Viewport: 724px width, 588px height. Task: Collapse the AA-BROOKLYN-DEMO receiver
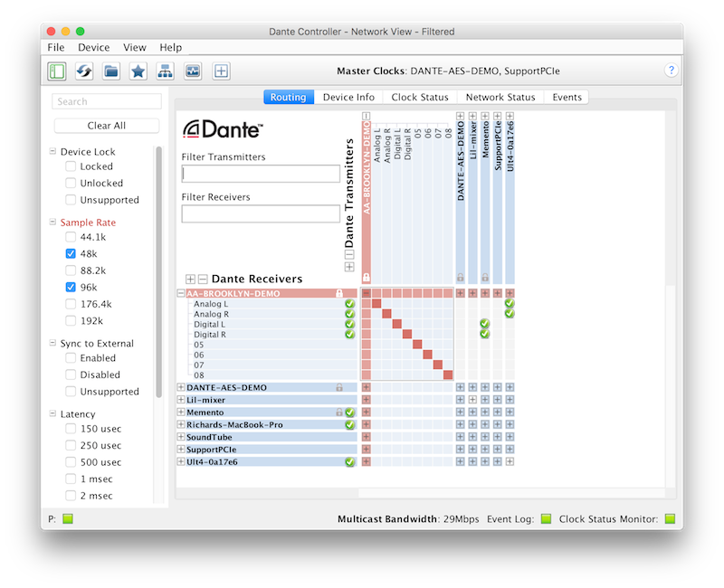pos(181,293)
